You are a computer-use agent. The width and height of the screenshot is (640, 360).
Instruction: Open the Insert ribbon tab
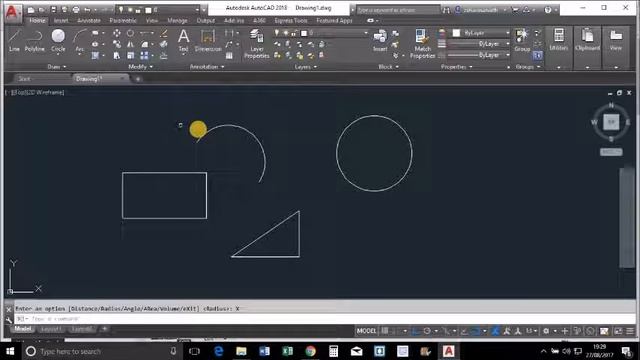[x=61, y=20]
